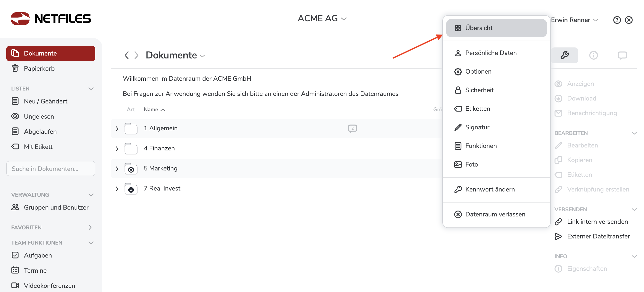
Task: Click Link intern versenden
Action: 597,222
